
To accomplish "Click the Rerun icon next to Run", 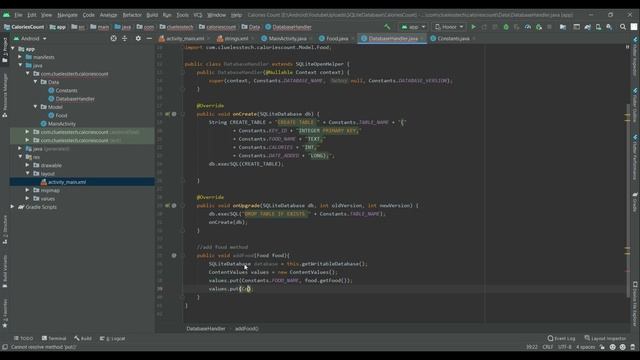I will pos(484,27).
